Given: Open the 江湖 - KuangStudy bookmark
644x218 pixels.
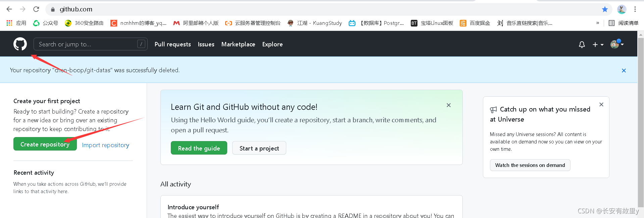Looking at the screenshot, I should point(315,23).
